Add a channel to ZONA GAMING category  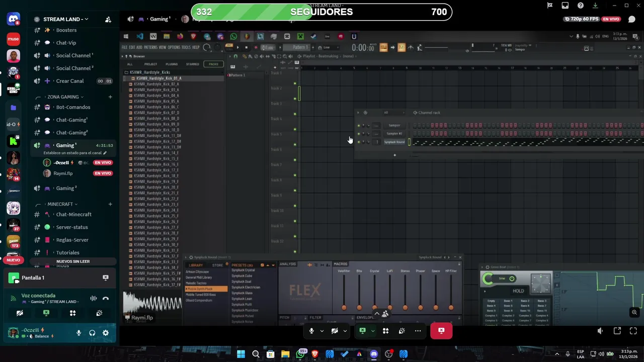point(110,97)
